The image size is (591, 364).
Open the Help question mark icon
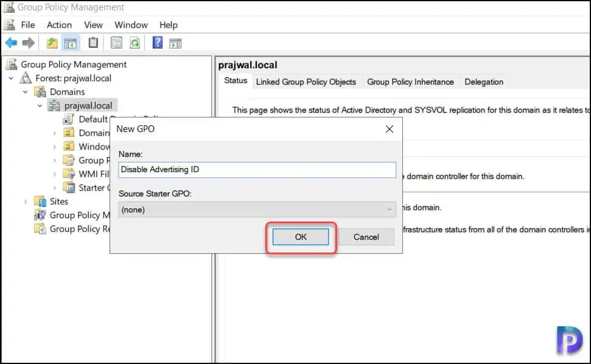pos(158,43)
